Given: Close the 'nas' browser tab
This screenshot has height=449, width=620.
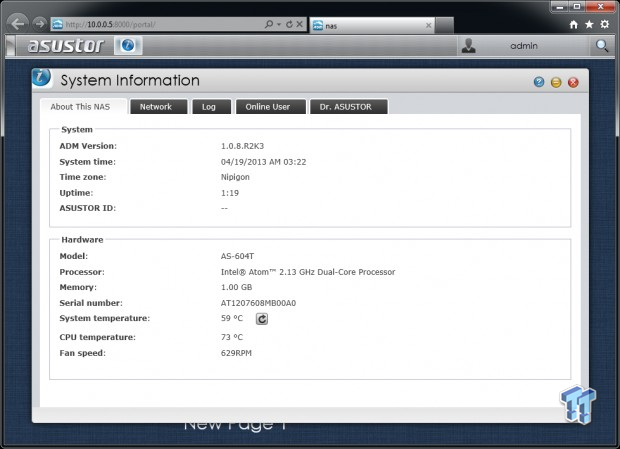Looking at the screenshot, I should (x=428, y=26).
